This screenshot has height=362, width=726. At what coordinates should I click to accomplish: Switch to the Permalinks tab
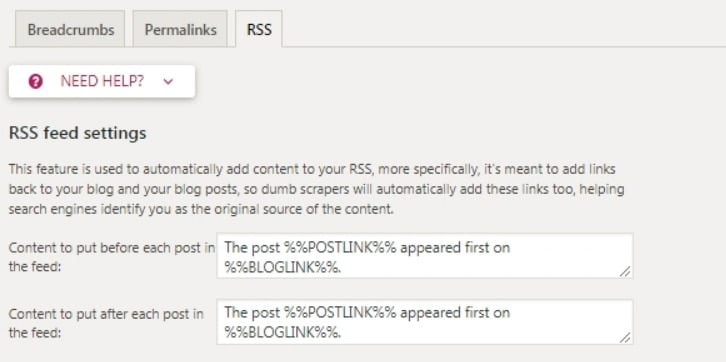[x=180, y=30]
